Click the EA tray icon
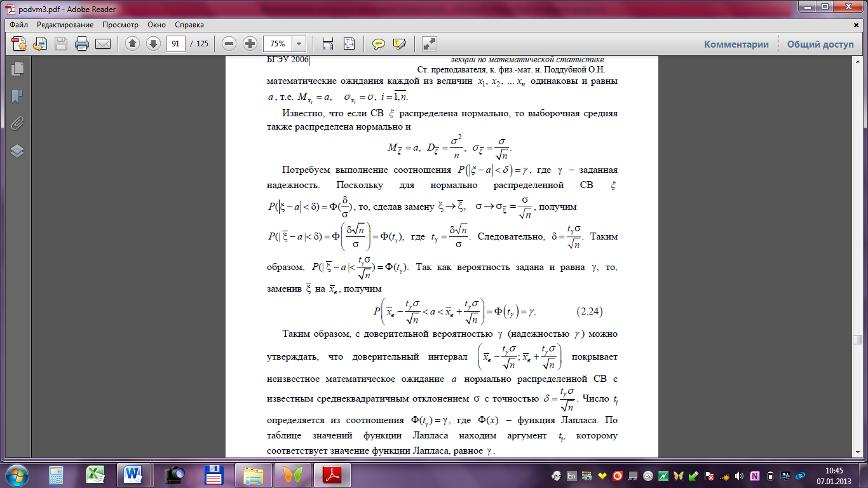 coord(648,475)
